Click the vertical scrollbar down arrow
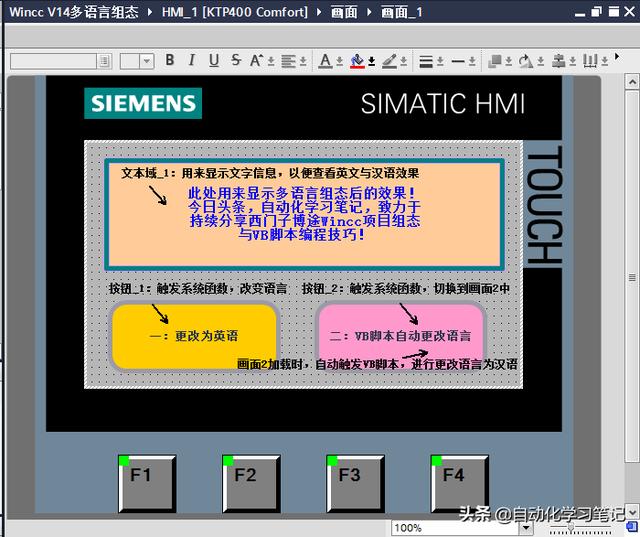This screenshot has width=640, height=537. click(632, 511)
